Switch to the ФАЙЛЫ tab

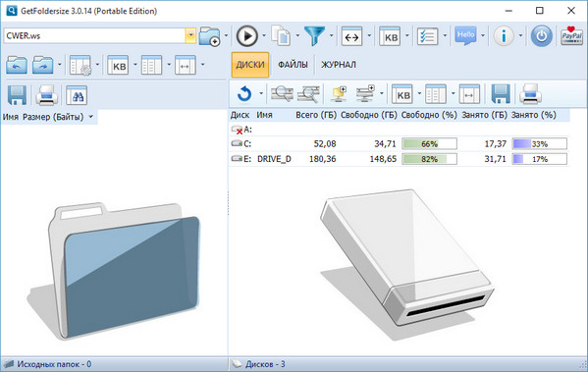click(293, 65)
